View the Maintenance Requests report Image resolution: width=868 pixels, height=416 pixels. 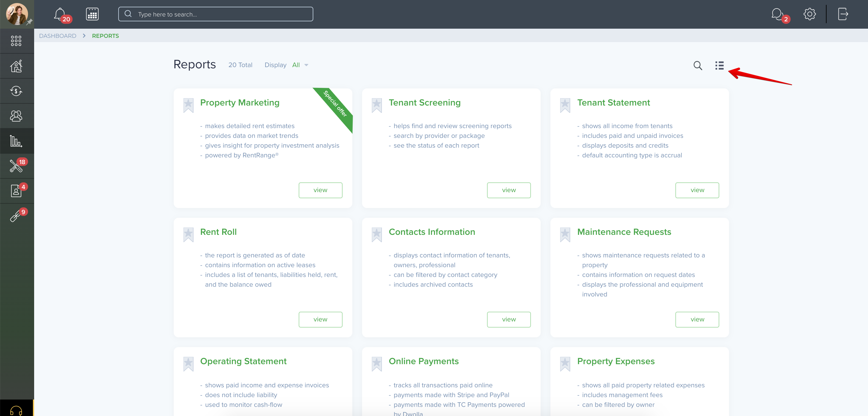pyautogui.click(x=697, y=320)
